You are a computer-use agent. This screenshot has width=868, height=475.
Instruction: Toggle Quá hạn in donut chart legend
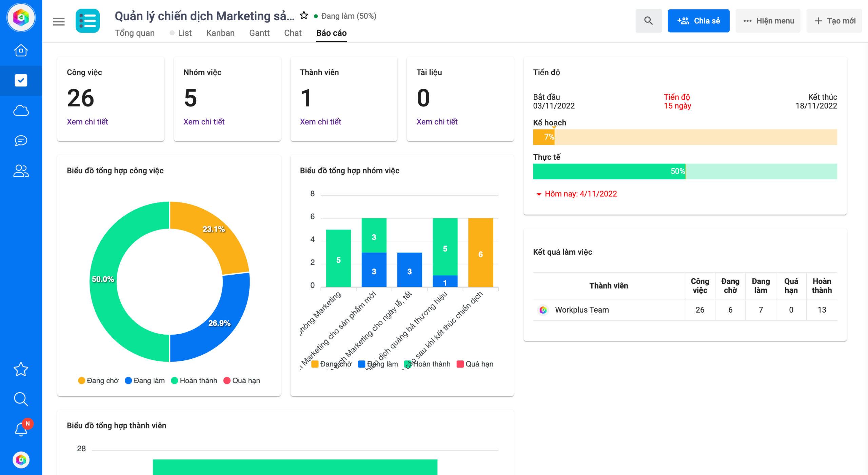pyautogui.click(x=242, y=380)
